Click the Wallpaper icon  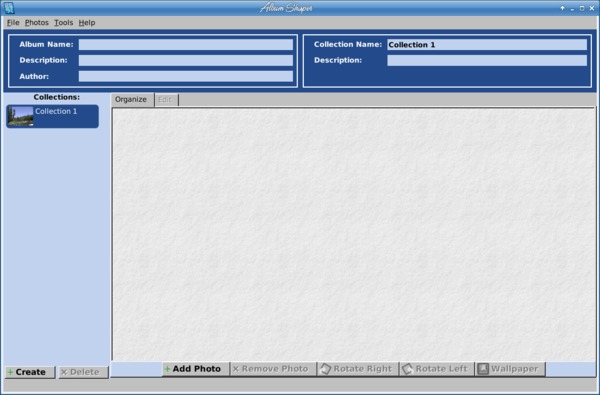[483, 369]
